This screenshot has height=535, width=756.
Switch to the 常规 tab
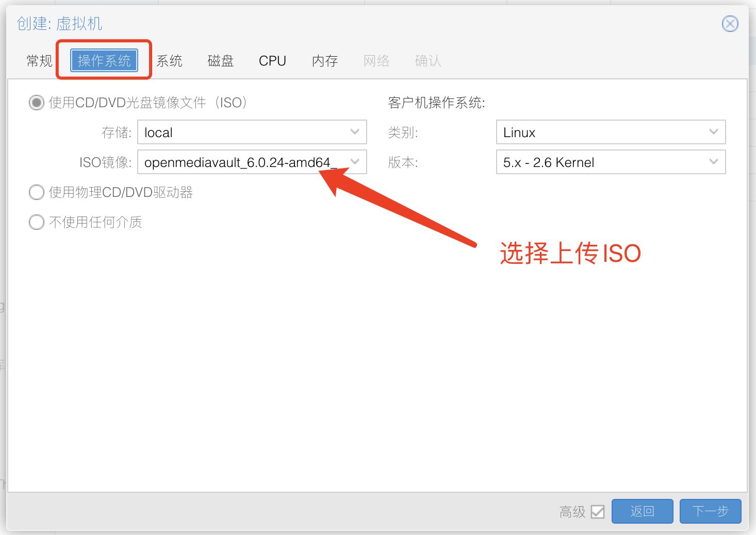point(40,61)
